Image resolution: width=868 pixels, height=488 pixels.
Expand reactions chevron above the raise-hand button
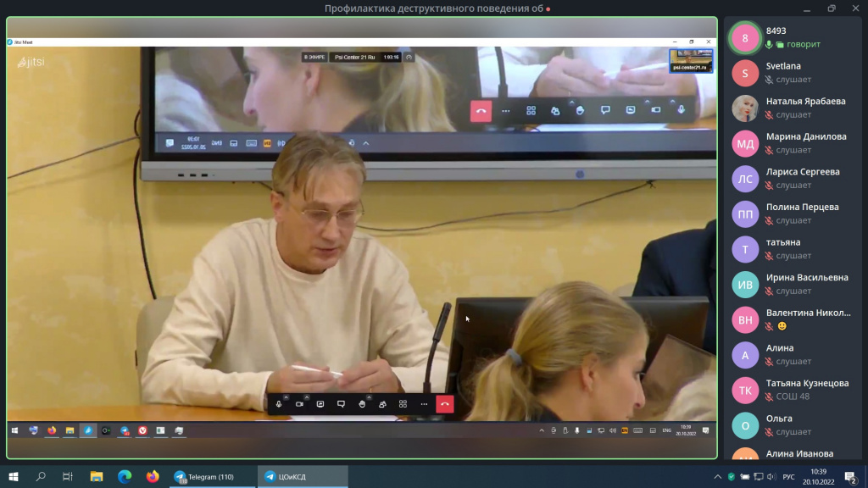(370, 397)
